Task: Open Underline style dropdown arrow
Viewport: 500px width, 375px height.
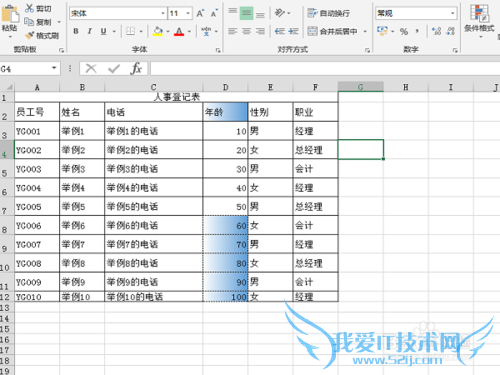Action: 114,31
